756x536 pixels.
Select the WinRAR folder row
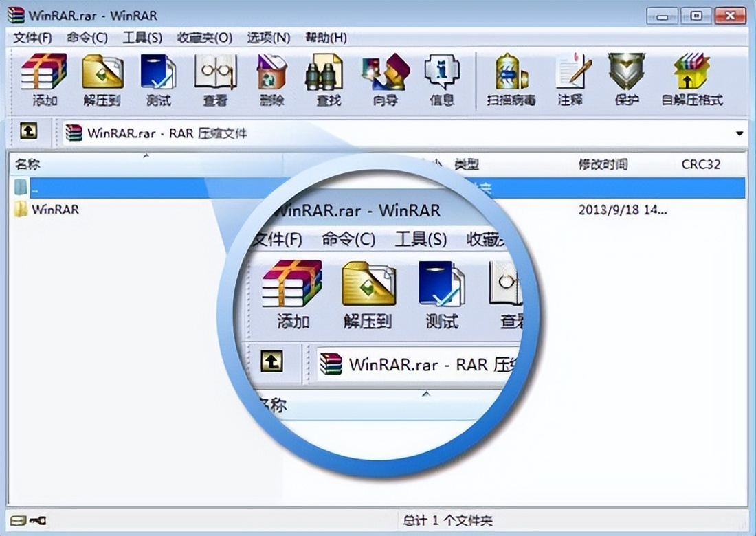(377, 209)
